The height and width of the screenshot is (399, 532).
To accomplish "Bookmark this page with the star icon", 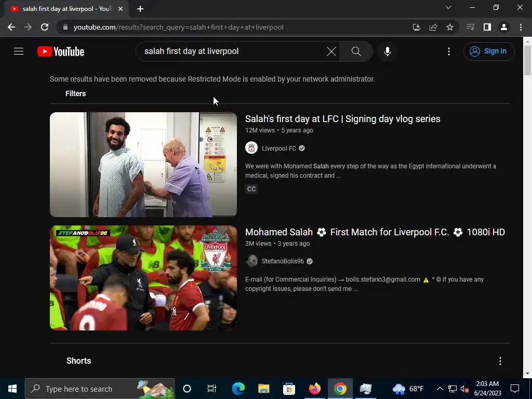I will pos(450,27).
